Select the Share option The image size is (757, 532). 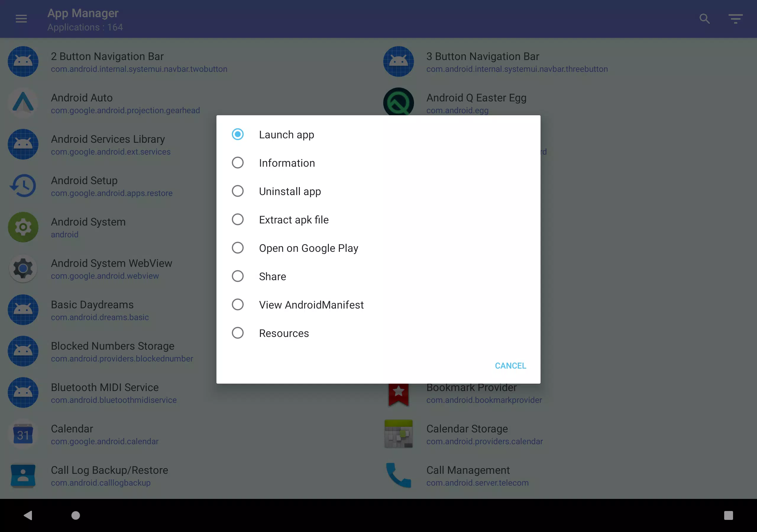point(378,276)
